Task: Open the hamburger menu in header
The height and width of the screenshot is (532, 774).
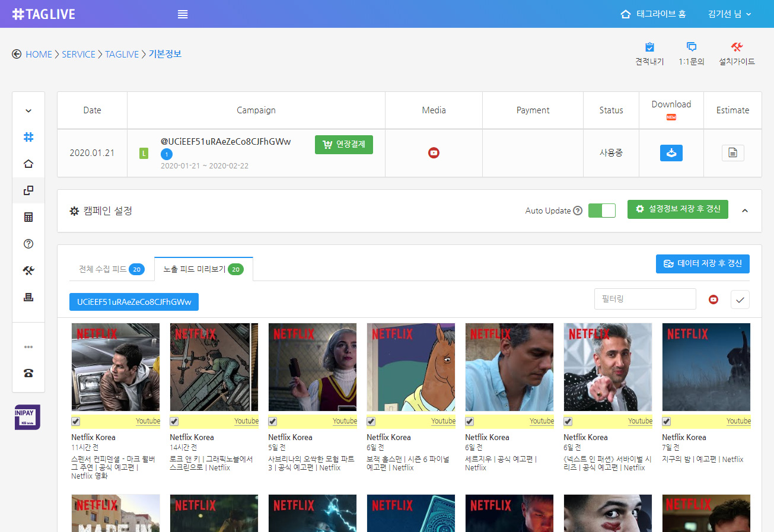Action: tap(183, 14)
